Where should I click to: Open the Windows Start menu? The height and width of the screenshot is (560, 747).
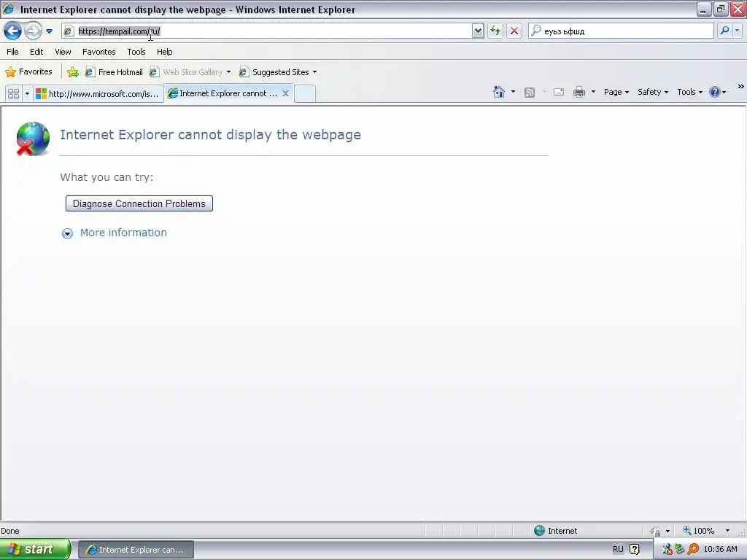click(x=35, y=550)
